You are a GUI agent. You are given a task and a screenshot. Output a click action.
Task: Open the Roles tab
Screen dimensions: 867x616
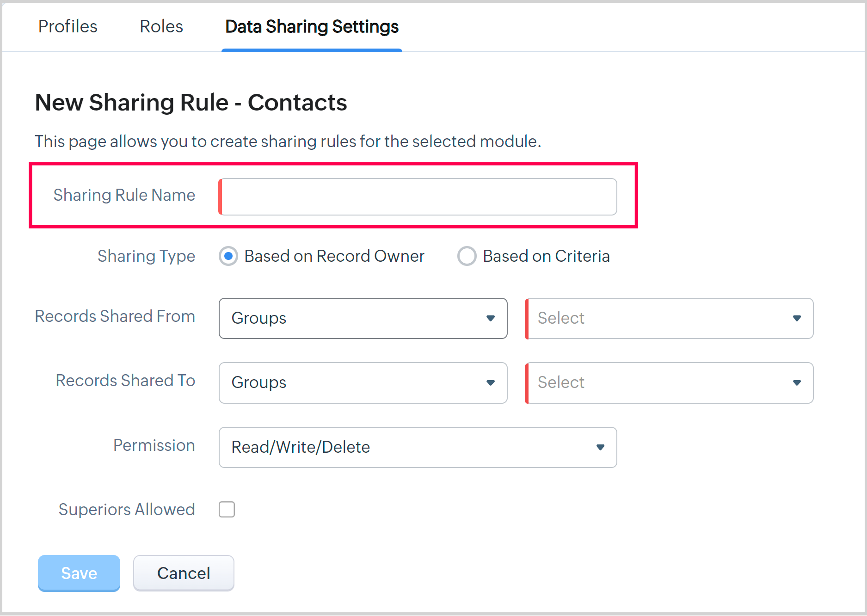(161, 26)
